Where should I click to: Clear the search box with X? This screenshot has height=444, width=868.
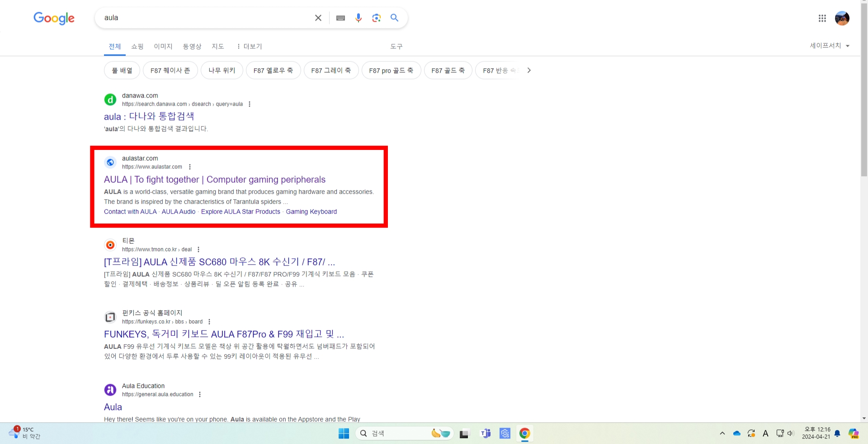[x=318, y=18]
